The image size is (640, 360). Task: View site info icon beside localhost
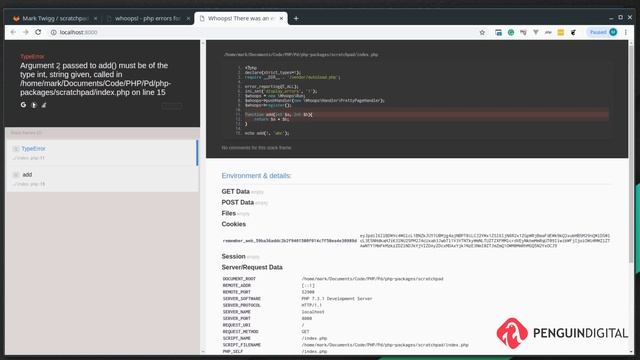click(53, 32)
